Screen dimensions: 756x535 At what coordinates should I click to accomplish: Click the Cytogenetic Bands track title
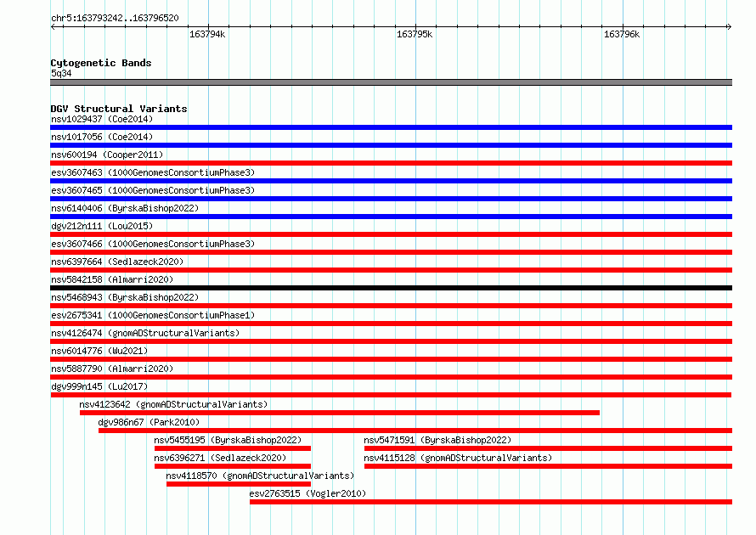(x=101, y=63)
